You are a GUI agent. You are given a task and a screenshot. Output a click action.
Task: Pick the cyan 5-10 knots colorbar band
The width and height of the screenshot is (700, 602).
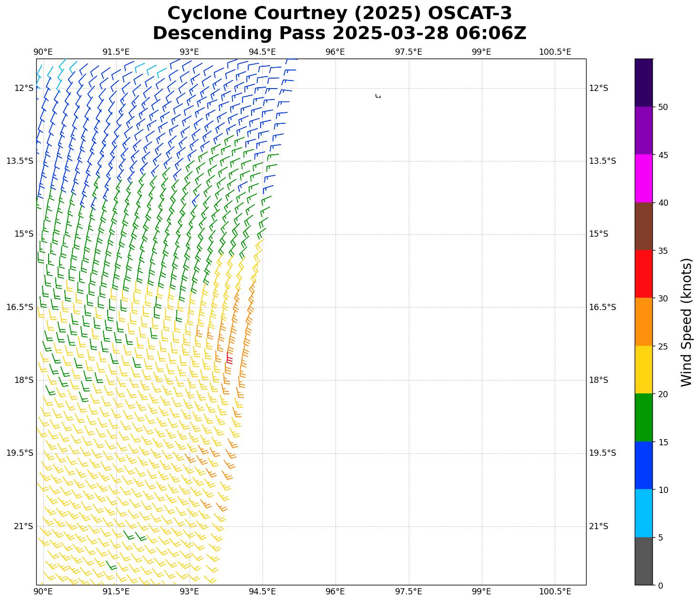(643, 513)
